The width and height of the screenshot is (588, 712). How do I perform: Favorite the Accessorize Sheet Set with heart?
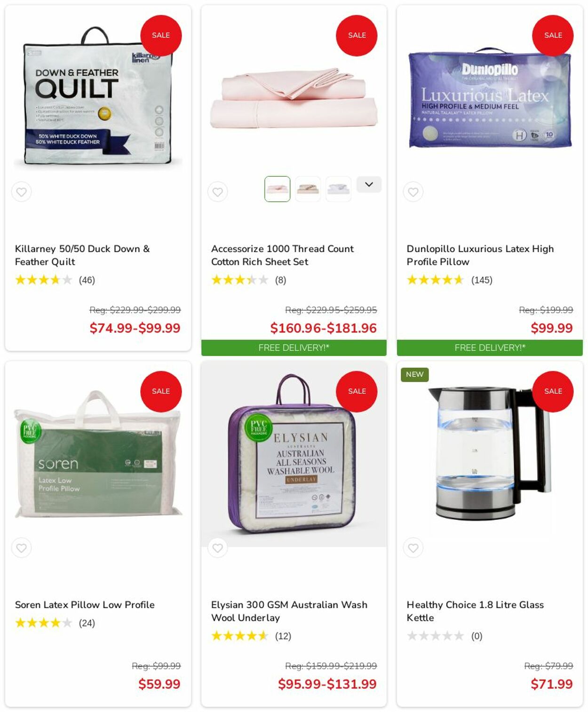pos(217,192)
